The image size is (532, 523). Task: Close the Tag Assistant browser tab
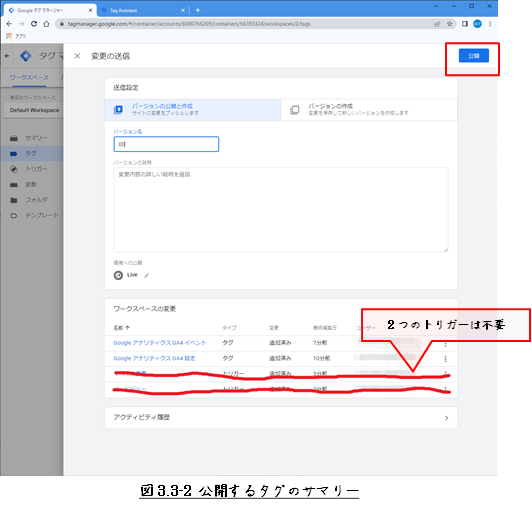pyautogui.click(x=183, y=11)
